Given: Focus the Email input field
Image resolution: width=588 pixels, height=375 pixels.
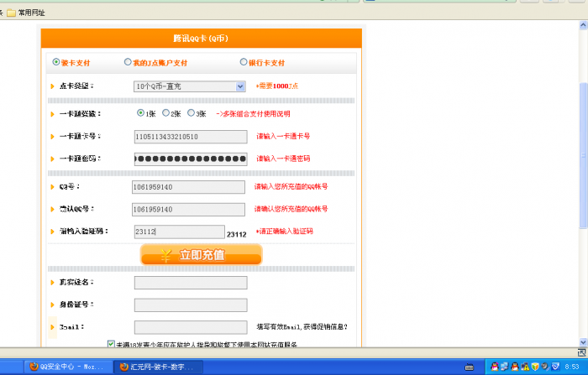Looking at the screenshot, I should click(191, 327).
